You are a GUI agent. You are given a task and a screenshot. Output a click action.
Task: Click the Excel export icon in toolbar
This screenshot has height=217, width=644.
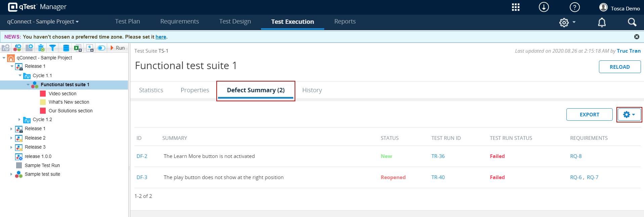click(x=78, y=48)
